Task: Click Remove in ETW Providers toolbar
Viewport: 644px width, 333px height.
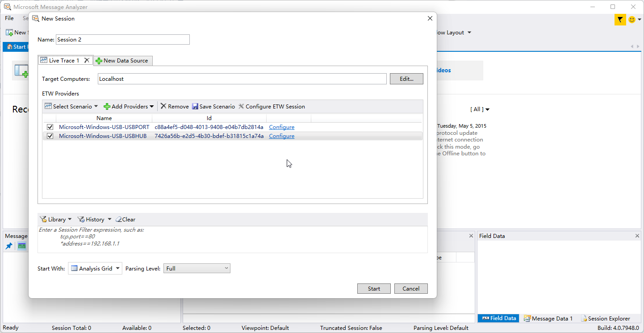Action: (x=175, y=106)
